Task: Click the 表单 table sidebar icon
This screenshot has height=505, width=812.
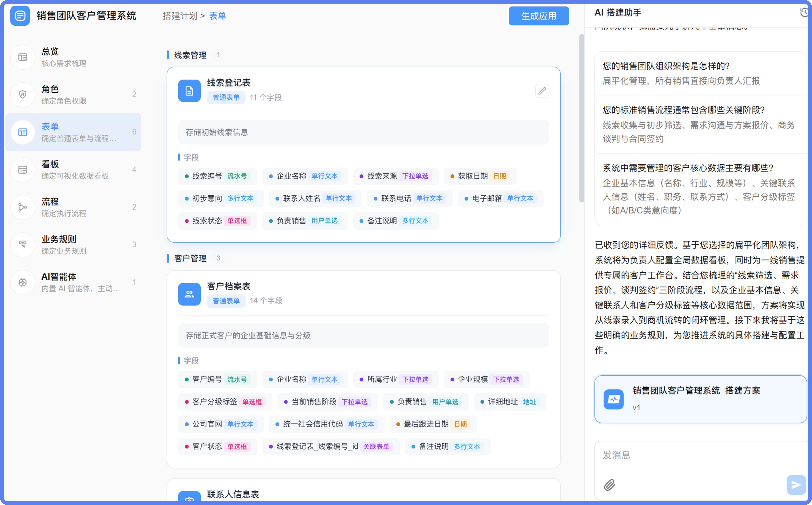Action: [x=23, y=132]
